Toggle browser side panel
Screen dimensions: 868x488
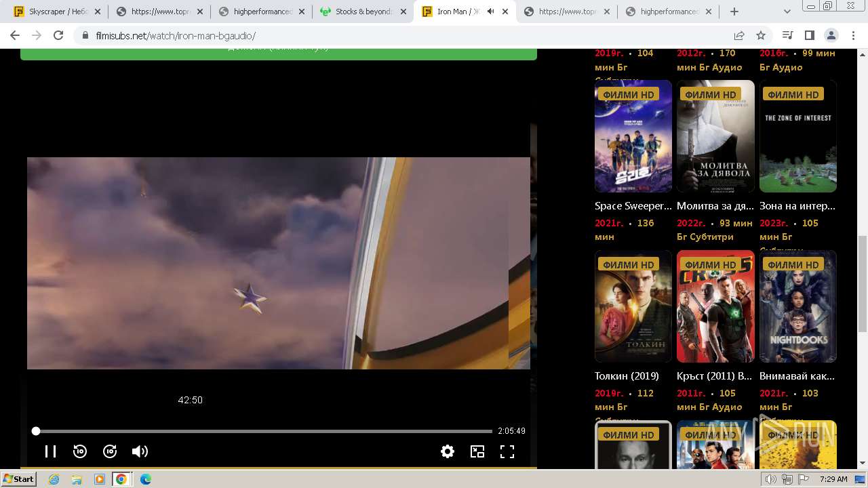(809, 35)
